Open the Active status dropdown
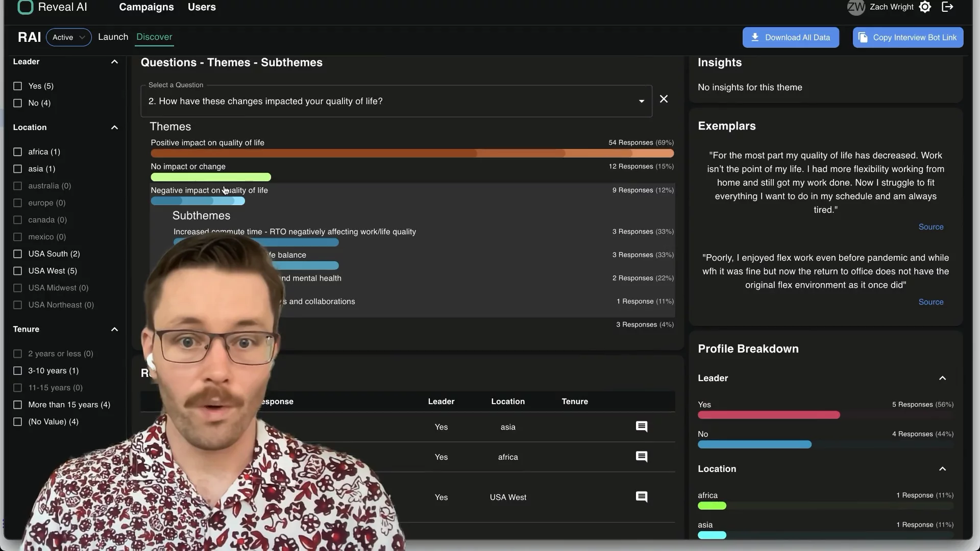 tap(68, 37)
